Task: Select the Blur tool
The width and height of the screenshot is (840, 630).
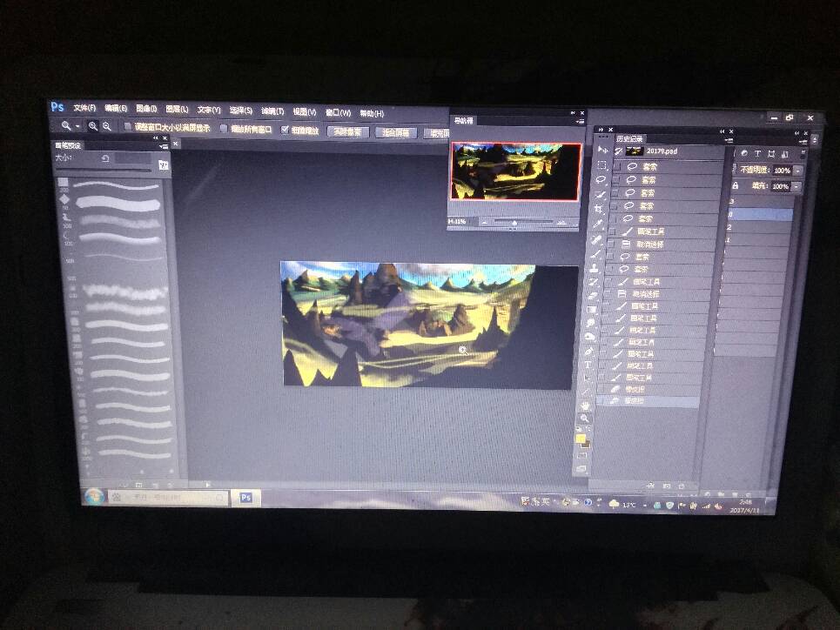Action: pyautogui.click(x=590, y=323)
